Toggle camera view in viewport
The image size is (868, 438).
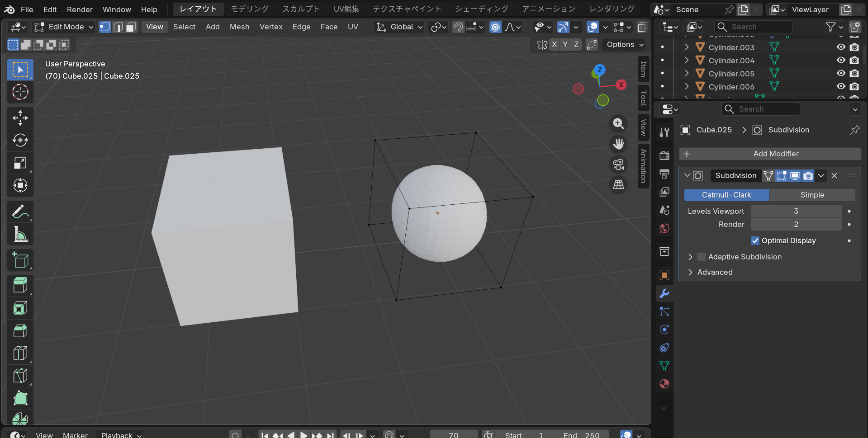(618, 165)
